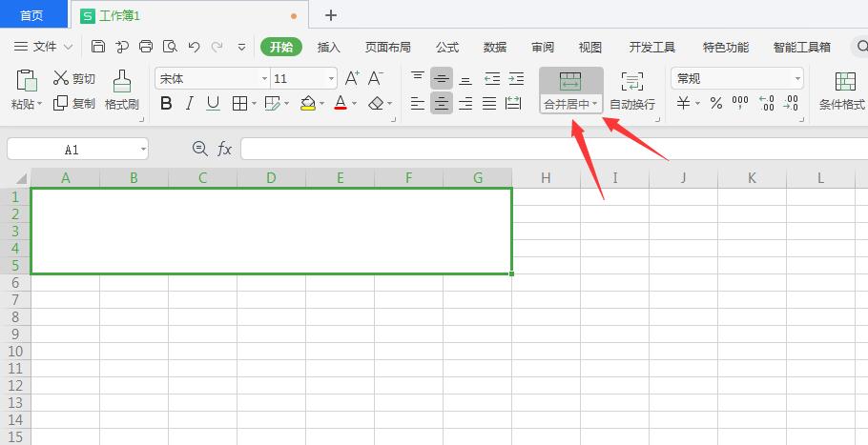Click the Redo arrow icon

[x=217, y=47]
